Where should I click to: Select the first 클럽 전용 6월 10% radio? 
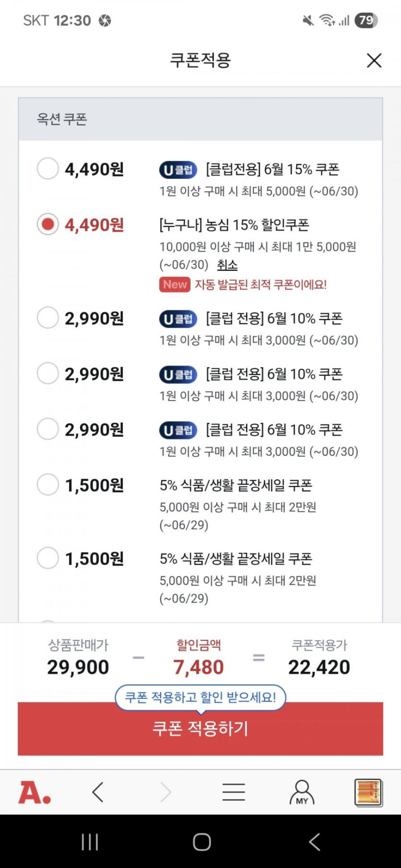pyautogui.click(x=48, y=318)
